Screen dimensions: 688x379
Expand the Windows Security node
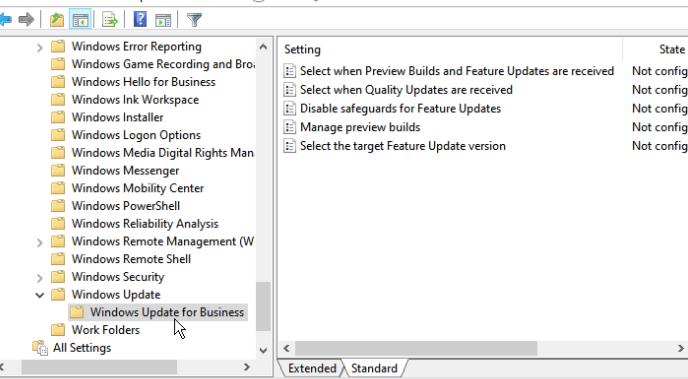(39, 277)
